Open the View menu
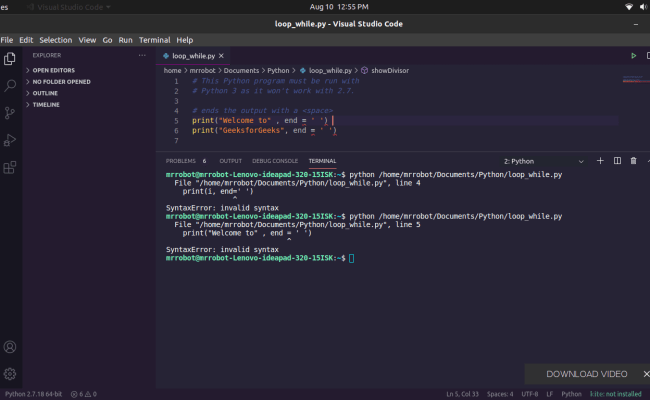This screenshot has width=650, height=400. (x=87, y=40)
